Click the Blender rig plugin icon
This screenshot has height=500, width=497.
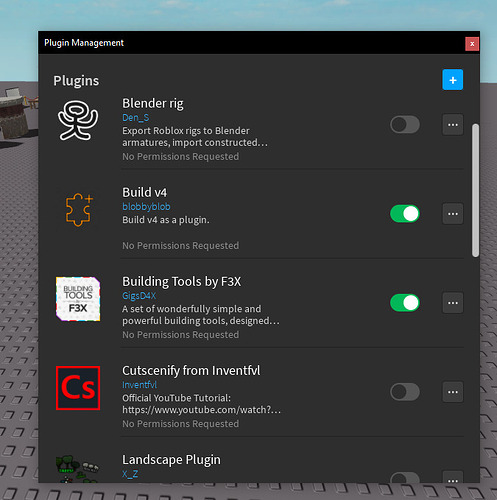tap(78, 121)
